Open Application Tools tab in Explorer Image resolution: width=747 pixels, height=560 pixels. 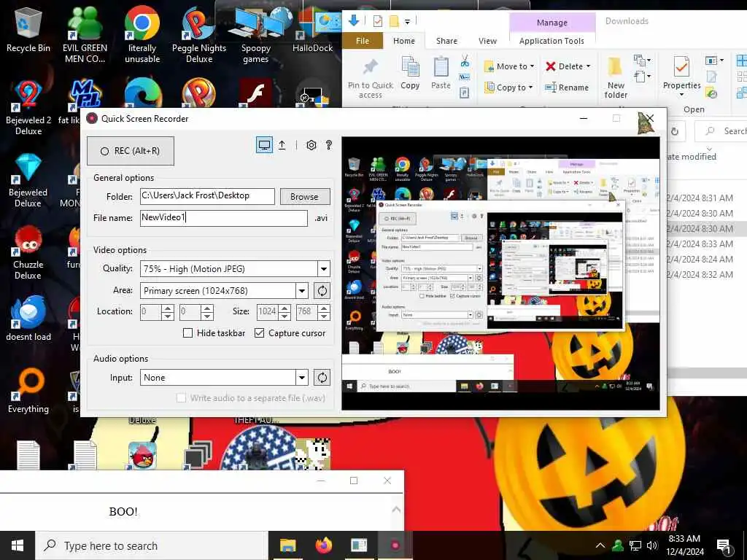coord(551,41)
